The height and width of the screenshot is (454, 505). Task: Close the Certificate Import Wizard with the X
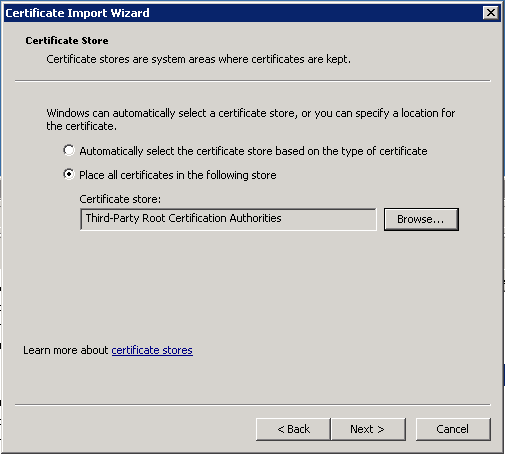490,13
